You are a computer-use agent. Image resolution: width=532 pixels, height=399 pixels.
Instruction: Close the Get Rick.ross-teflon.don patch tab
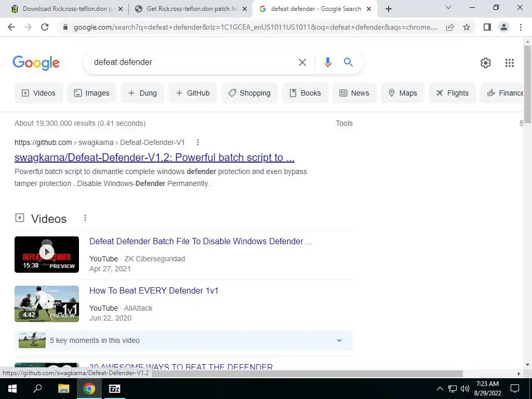coord(244,9)
